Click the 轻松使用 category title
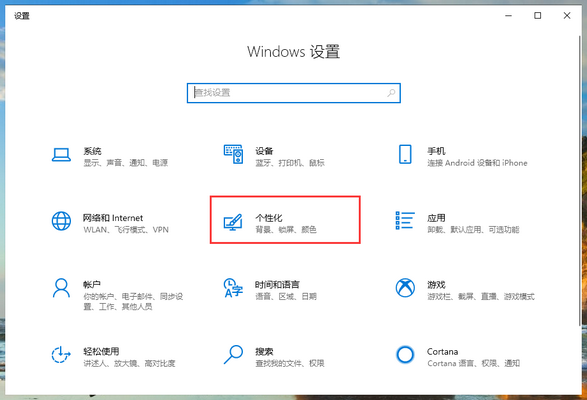The height and width of the screenshot is (400, 587). pos(101,351)
